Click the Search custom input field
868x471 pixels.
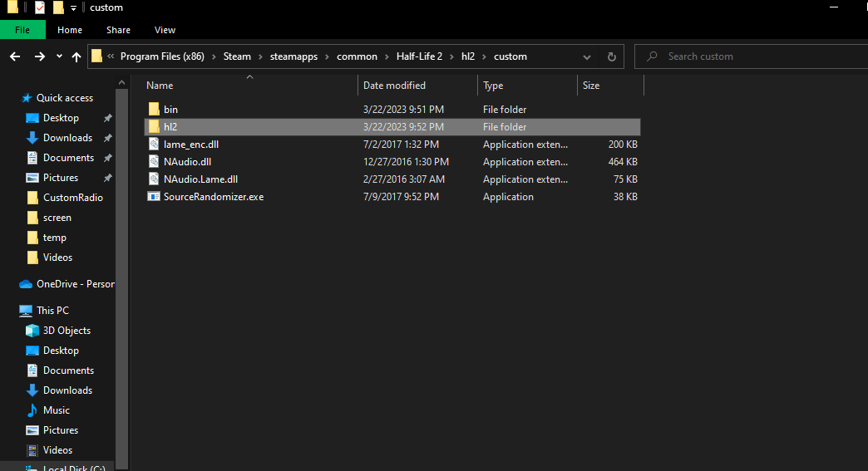click(x=752, y=56)
